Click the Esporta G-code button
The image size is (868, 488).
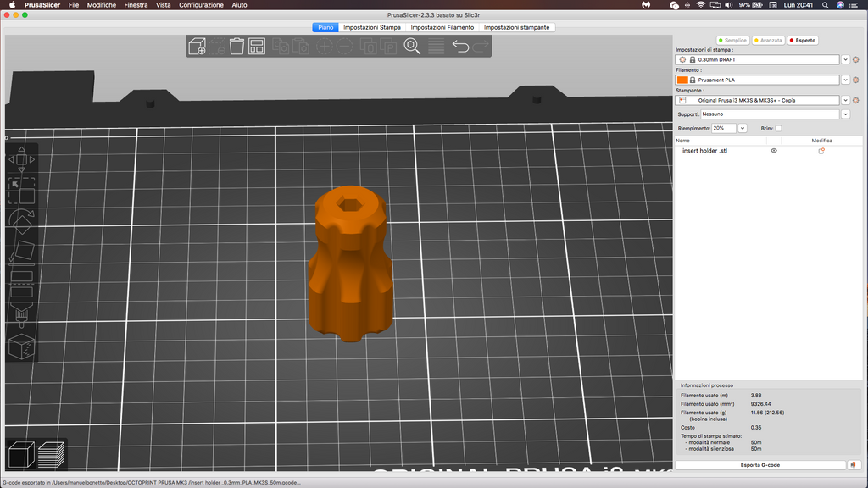(x=760, y=465)
